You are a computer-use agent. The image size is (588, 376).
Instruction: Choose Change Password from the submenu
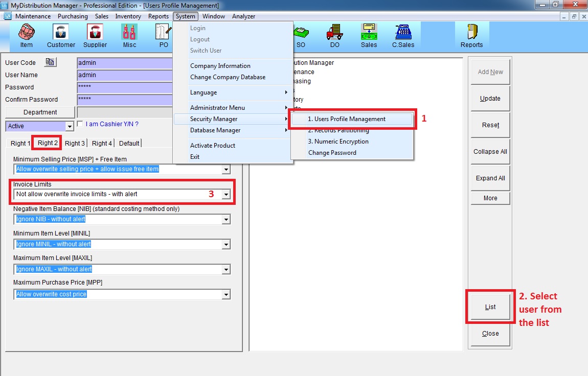(332, 153)
